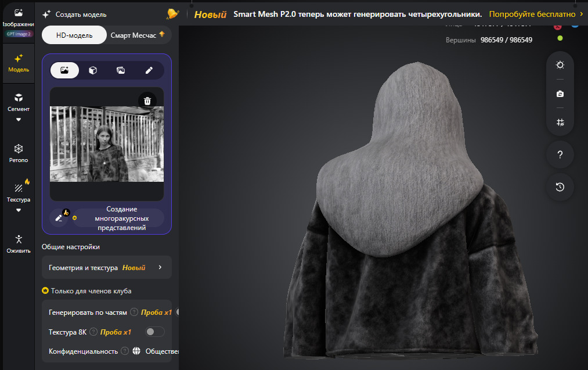Toggle the viewport grid icon

pyautogui.click(x=560, y=123)
